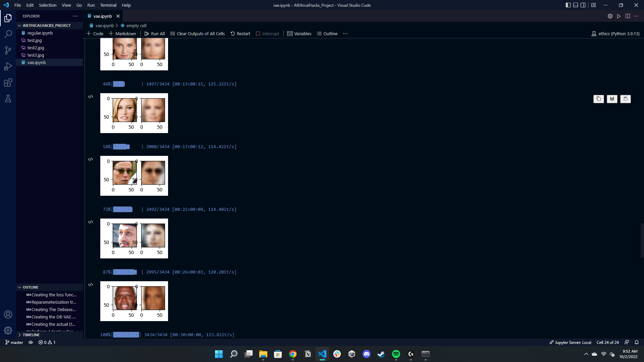This screenshot has width=644, height=362.
Task: Open Source Control view
Action: 8,50
